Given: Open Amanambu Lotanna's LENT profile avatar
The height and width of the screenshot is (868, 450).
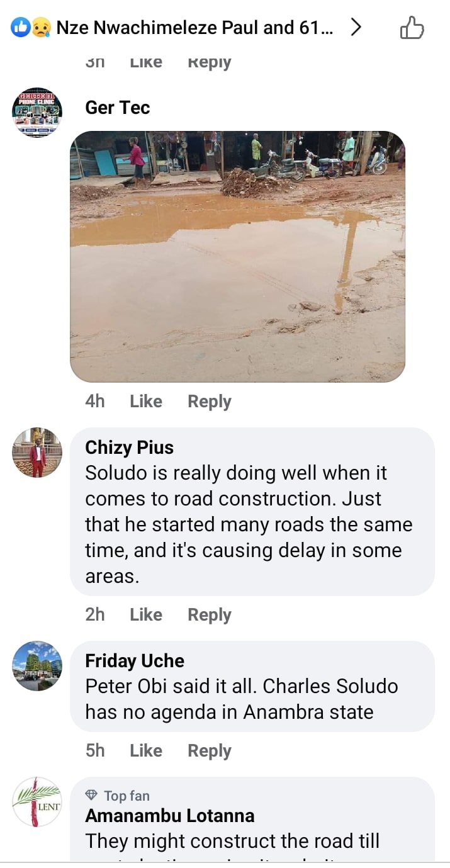Looking at the screenshot, I should (x=37, y=801).
